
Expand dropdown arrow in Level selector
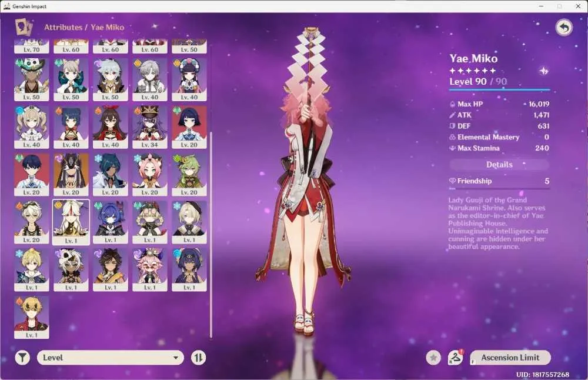pos(175,358)
